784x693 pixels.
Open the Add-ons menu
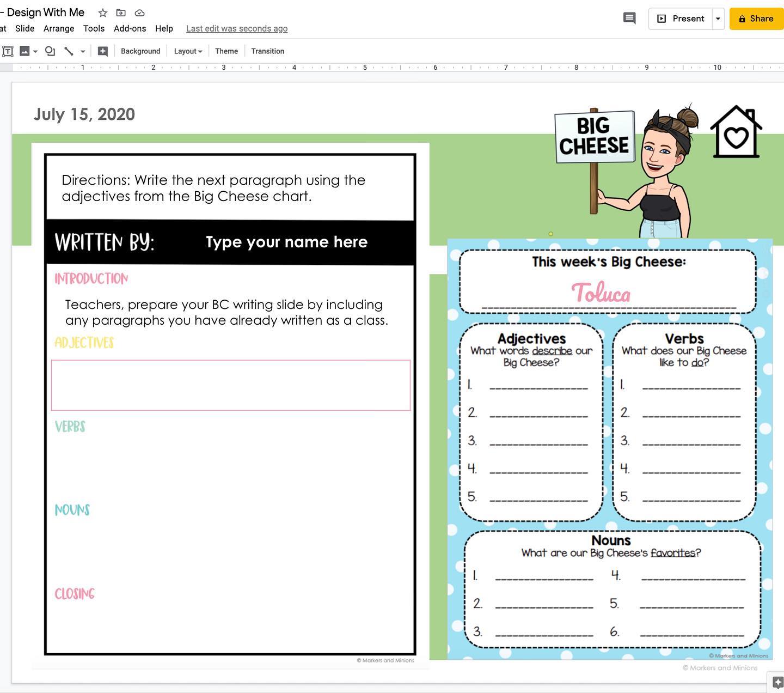pos(130,28)
